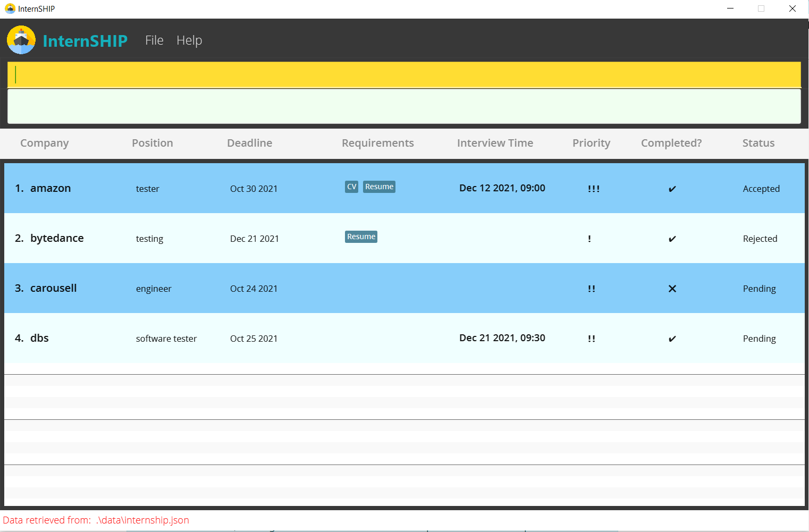This screenshot has width=809, height=532.
Task: Click the Priority column header
Action: 591,143
